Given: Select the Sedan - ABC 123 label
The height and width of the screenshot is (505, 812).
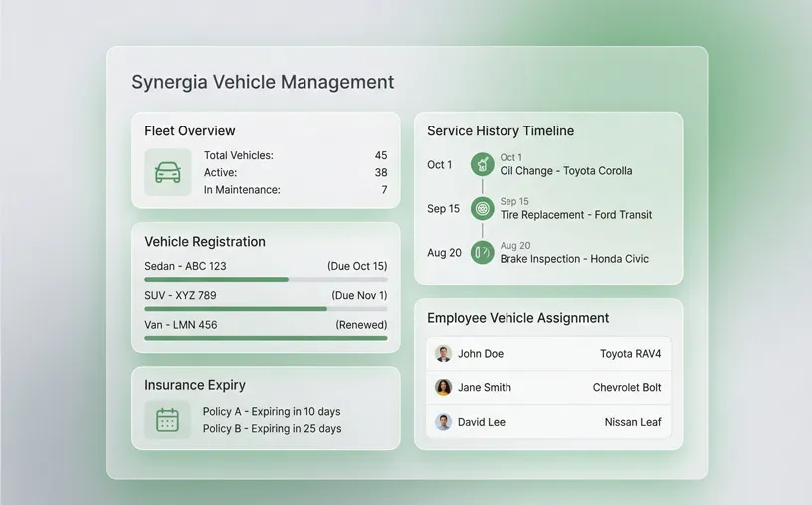Looking at the screenshot, I should (x=185, y=266).
